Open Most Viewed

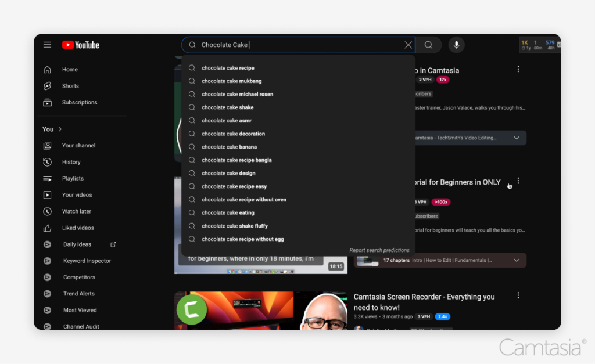pyautogui.click(x=80, y=310)
